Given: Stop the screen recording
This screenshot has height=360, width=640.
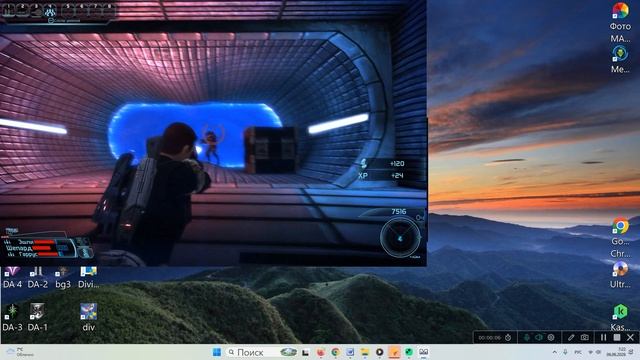Looking at the screenshot, I should (617, 338).
